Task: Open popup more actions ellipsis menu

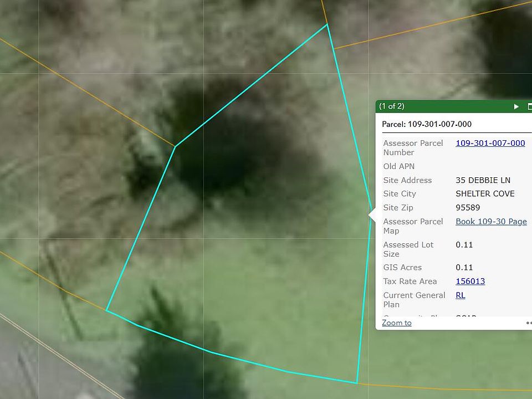Action: [x=529, y=323]
